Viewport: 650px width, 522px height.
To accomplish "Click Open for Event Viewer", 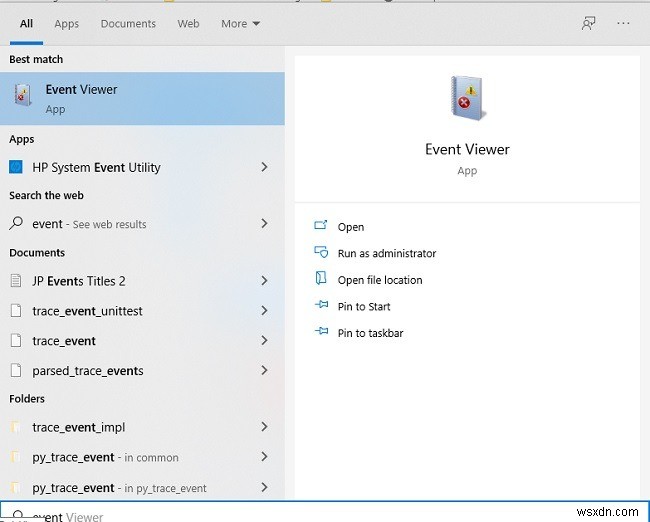I will coord(351,227).
